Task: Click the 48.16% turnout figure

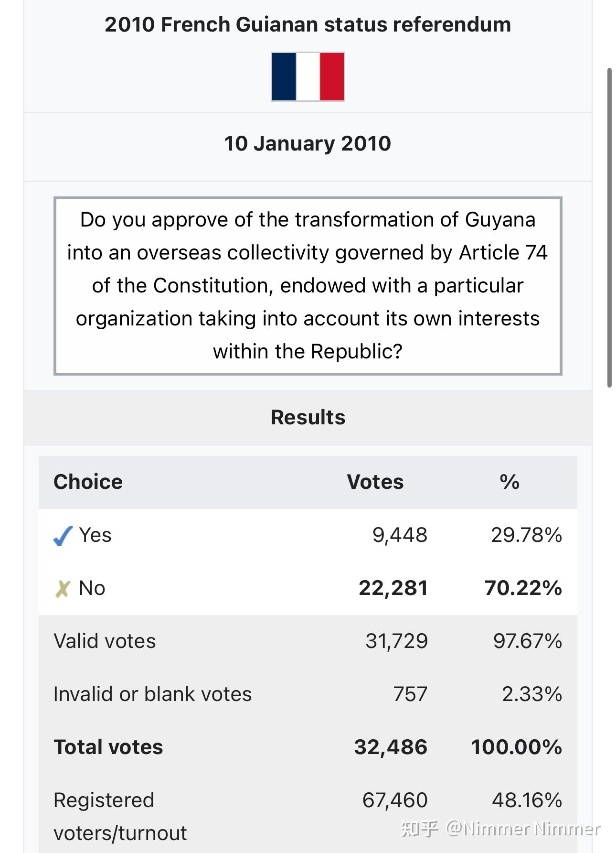Action: pyautogui.click(x=527, y=800)
